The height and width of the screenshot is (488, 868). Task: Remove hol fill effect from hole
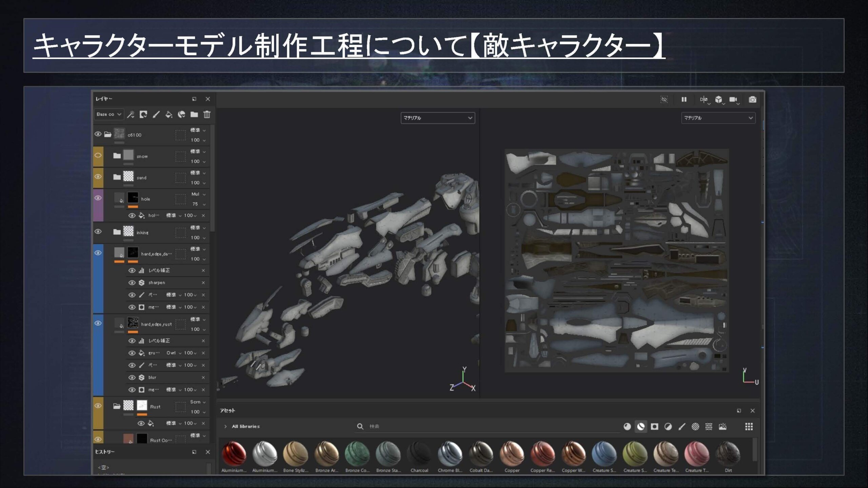203,216
